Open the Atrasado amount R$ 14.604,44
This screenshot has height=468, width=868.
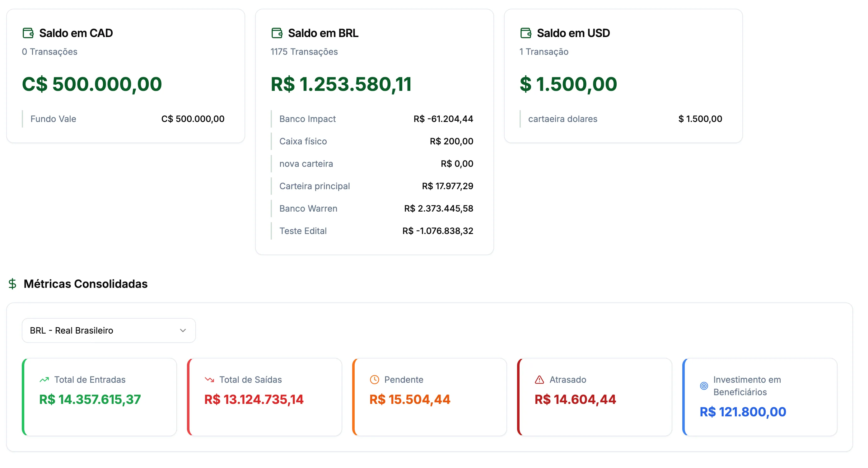pos(575,400)
